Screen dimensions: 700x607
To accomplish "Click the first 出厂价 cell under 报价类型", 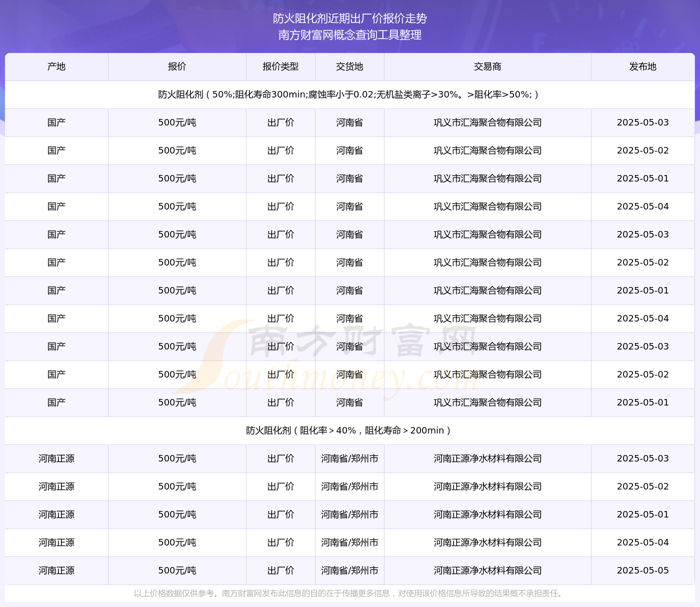I will tap(280, 122).
